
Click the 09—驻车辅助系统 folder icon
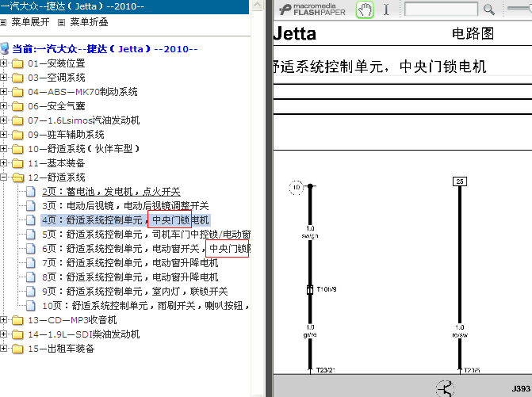[x=17, y=135]
